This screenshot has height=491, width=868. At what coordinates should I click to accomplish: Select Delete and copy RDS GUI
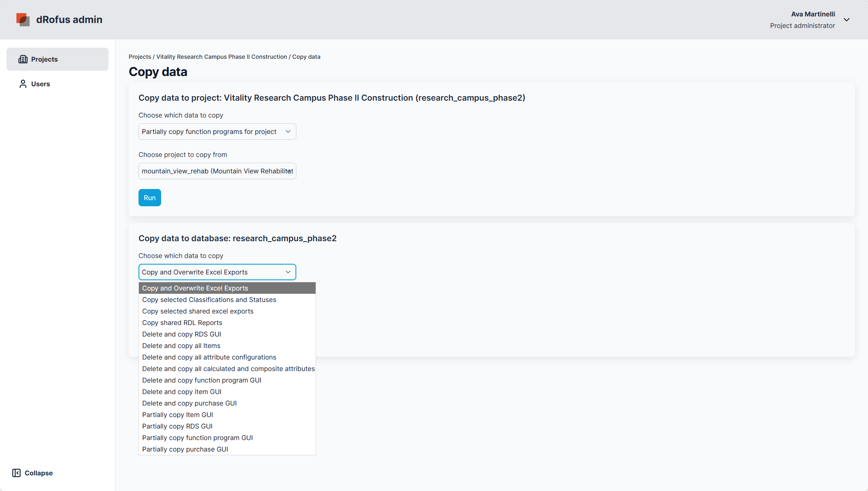point(227,334)
